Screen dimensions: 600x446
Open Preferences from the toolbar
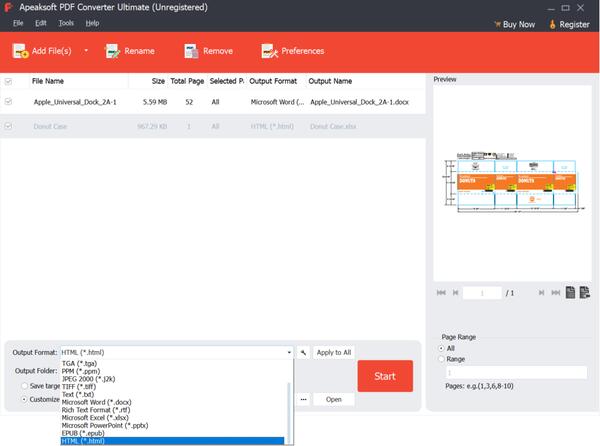click(268, 51)
